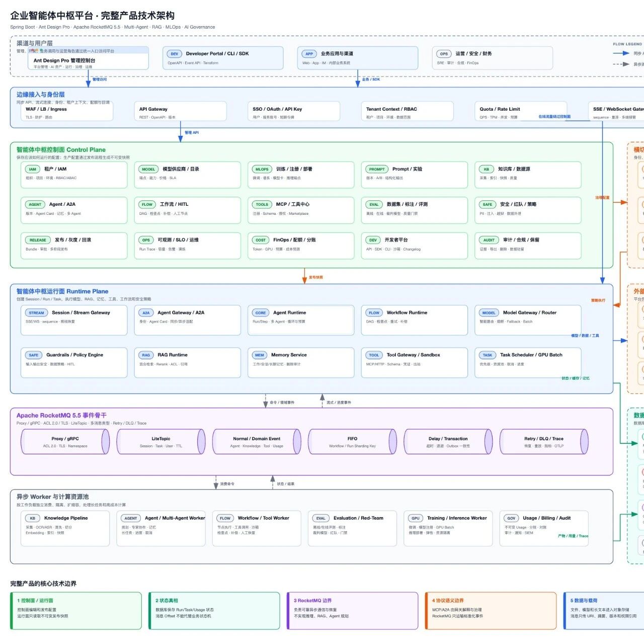Select the RELEASE badge next to 发布 / 灰度 / 回滚

[x=38, y=240]
